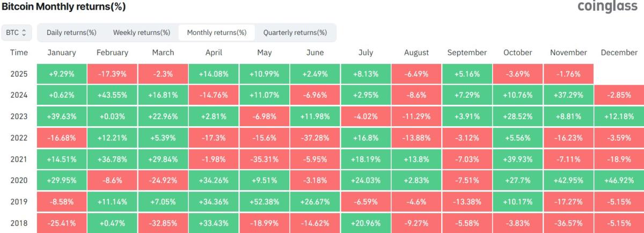This screenshot has width=644, height=233.
Task: Switch to Weekly returns(%) tab
Action: 142,33
